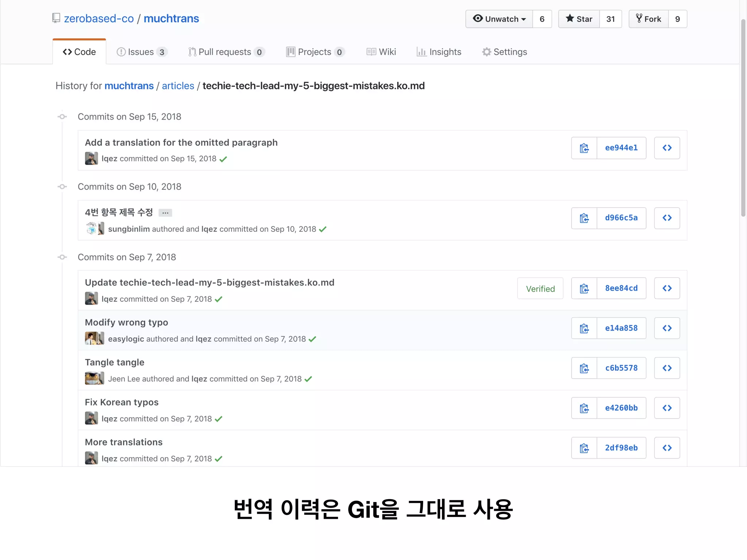Viewport: 747px width, 560px height.
Task: Open the Pull requests tab
Action: pyautogui.click(x=227, y=52)
